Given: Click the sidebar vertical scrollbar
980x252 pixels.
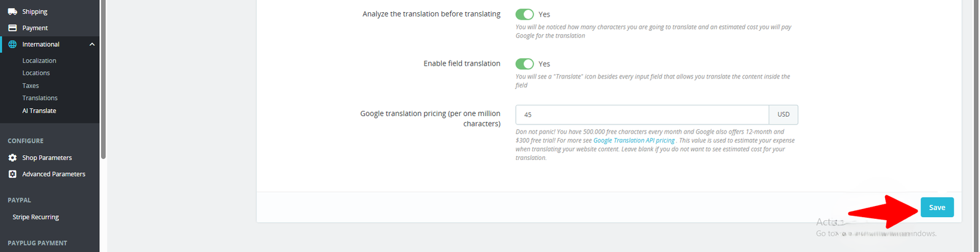Looking at the screenshot, I should [x=103, y=80].
